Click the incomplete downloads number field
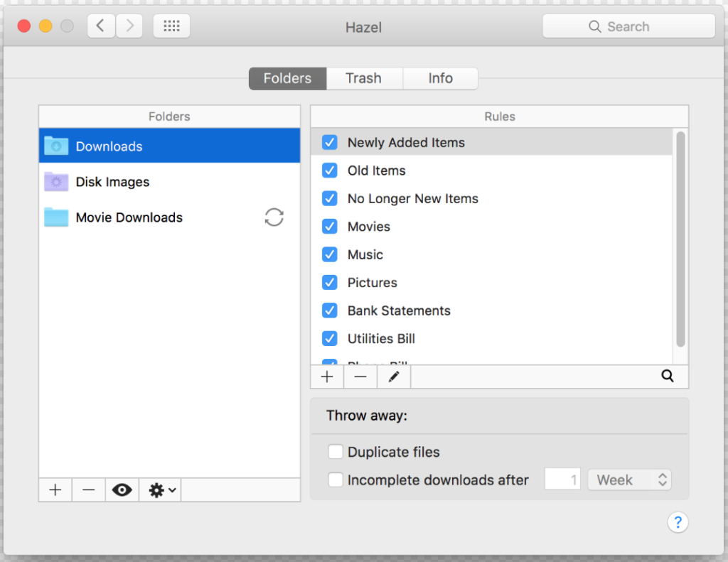Viewport: 728px width, 562px height. 562,480
